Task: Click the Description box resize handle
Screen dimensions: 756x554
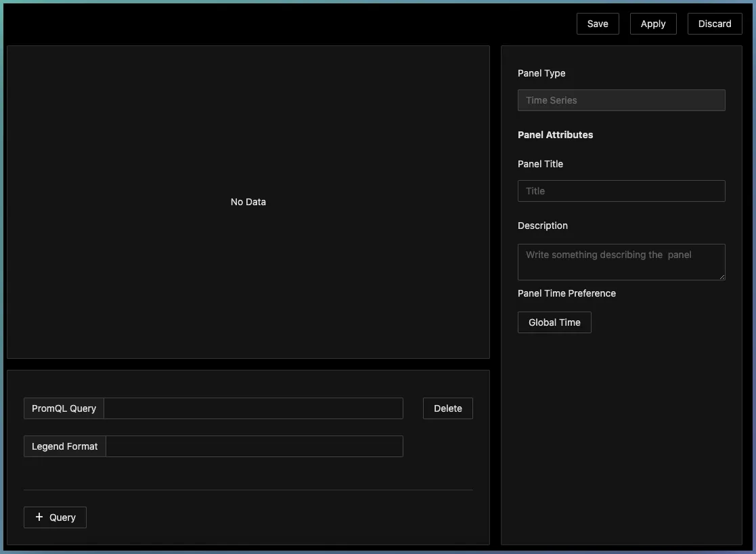Action: (x=721, y=276)
